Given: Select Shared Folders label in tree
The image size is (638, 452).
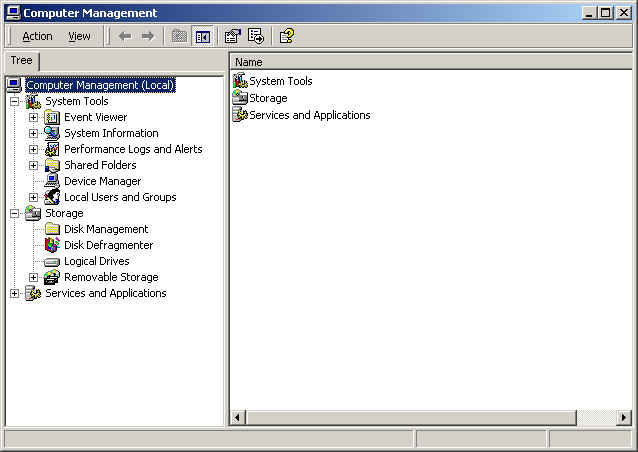Looking at the screenshot, I should tap(100, 165).
